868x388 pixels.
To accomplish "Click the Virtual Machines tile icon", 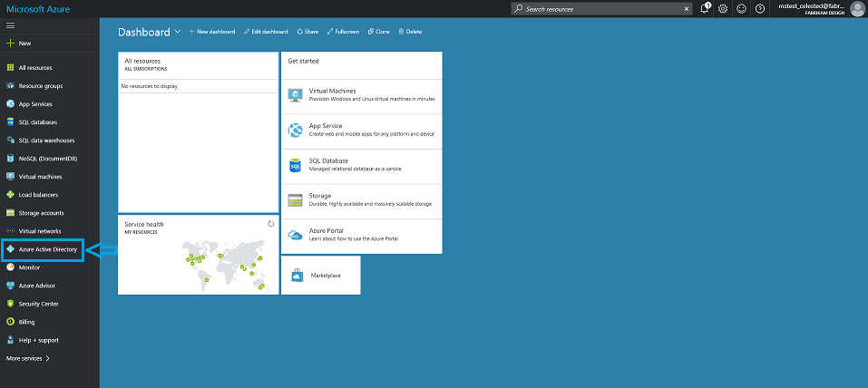I will click(x=295, y=95).
